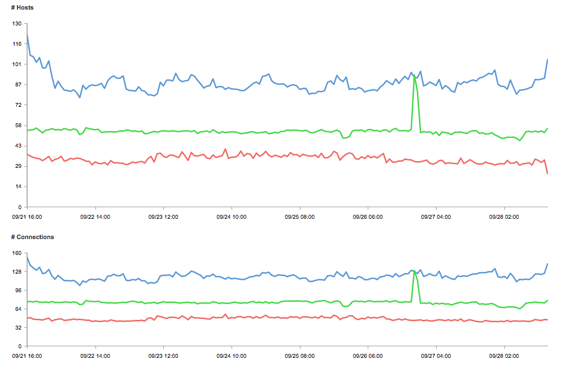Click the green spike peak in Hosts chart
The width and height of the screenshot is (588, 381).
click(x=415, y=75)
